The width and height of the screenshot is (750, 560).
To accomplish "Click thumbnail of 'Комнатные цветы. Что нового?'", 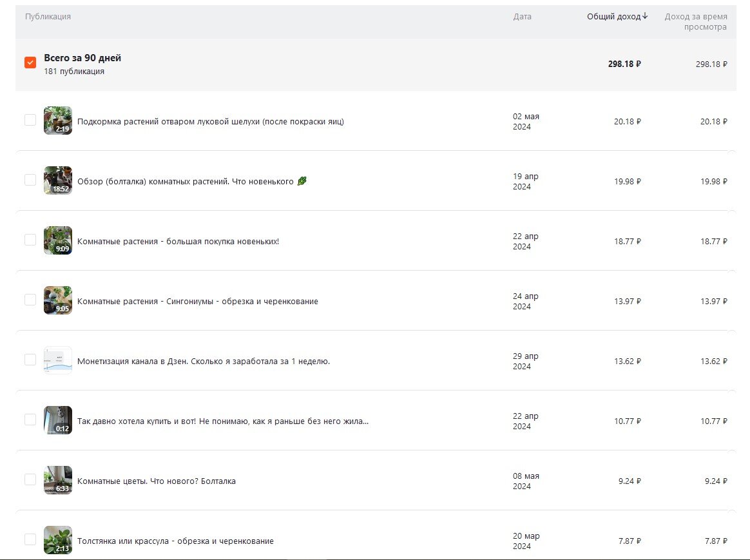I will coord(58,480).
